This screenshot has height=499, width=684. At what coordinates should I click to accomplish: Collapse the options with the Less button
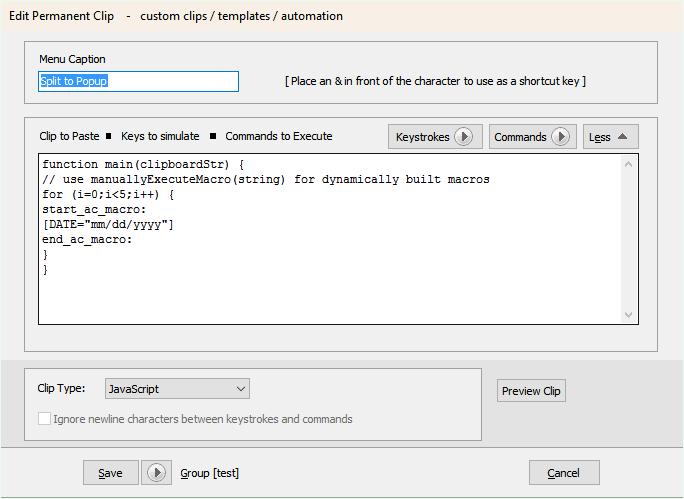(610, 137)
